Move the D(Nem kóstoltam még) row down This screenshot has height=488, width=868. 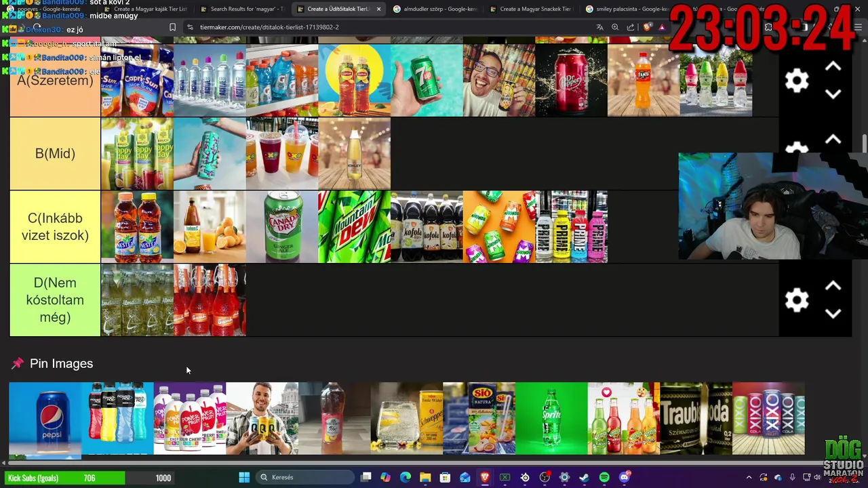pos(833,314)
